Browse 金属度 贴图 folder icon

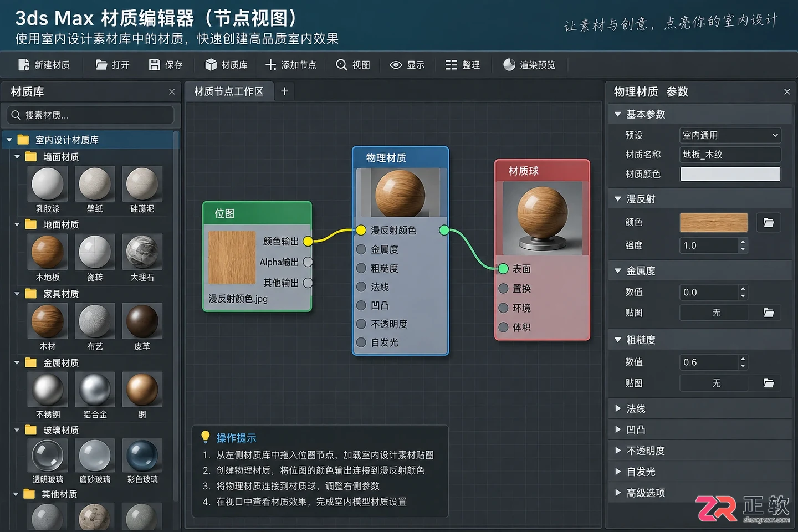pyautogui.click(x=769, y=313)
